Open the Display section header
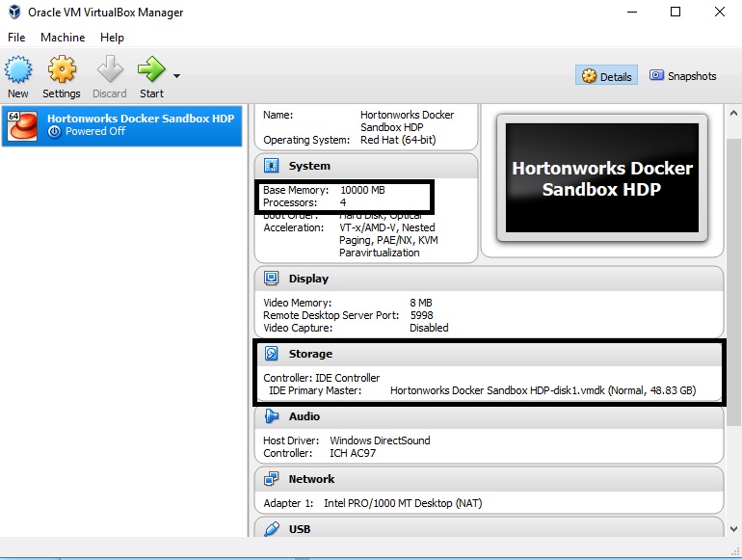The height and width of the screenshot is (560, 742). 489,279
